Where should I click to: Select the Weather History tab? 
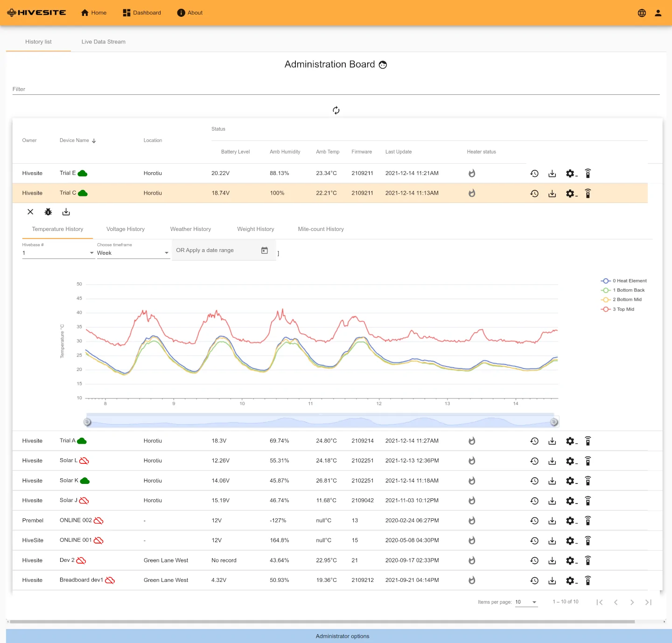190,229
